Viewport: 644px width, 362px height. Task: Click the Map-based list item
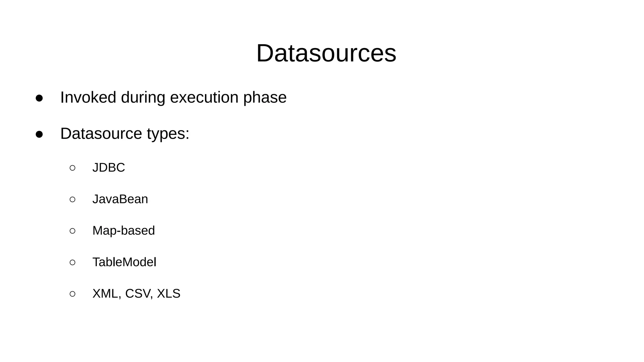tap(124, 230)
